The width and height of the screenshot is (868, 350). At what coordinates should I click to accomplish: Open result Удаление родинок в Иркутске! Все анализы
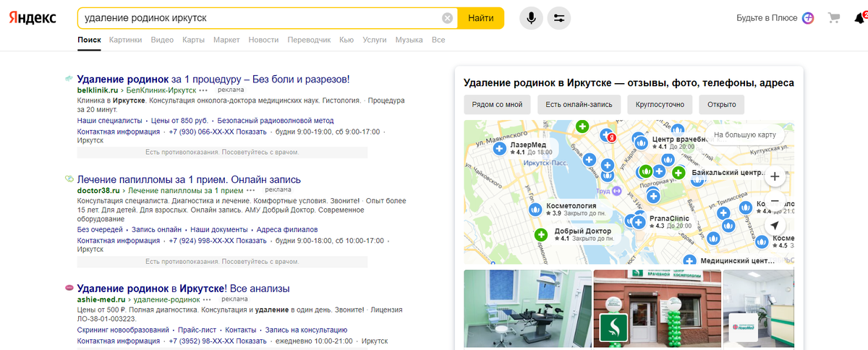(x=183, y=288)
